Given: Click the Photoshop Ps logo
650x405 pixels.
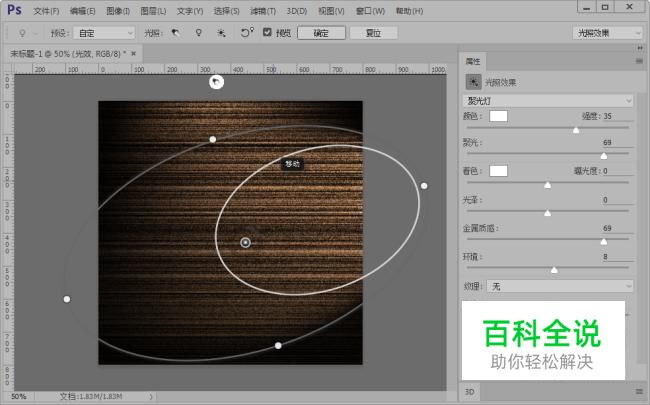Looking at the screenshot, I should pyautogui.click(x=14, y=10).
